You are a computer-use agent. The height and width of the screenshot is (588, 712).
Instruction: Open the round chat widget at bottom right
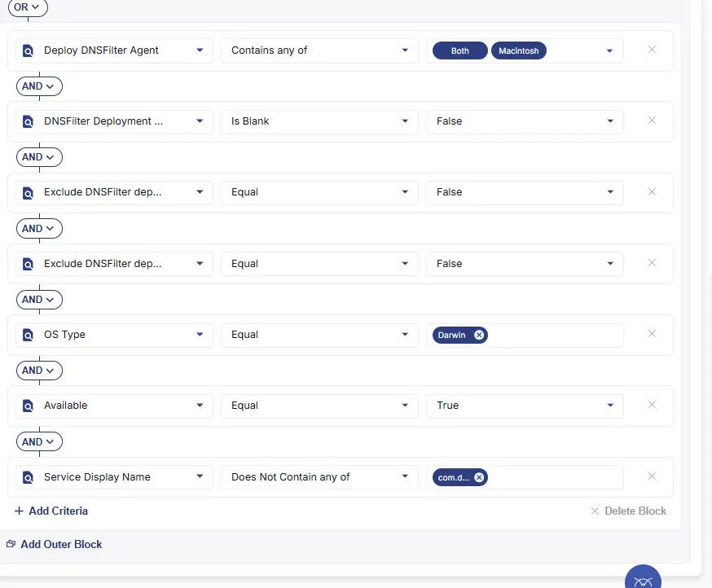[643, 580]
